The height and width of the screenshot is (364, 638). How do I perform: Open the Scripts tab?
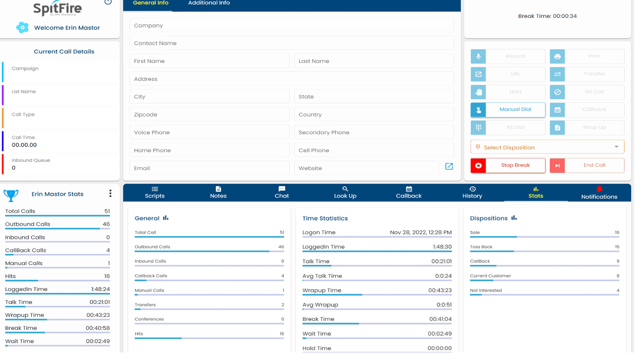click(x=155, y=193)
